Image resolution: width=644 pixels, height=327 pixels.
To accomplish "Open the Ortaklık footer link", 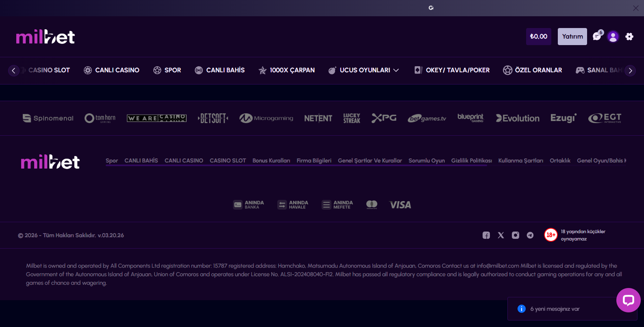I will point(560,161).
